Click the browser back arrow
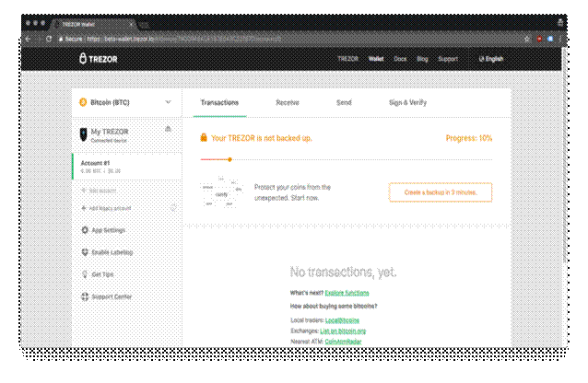The image size is (588, 383). point(29,39)
